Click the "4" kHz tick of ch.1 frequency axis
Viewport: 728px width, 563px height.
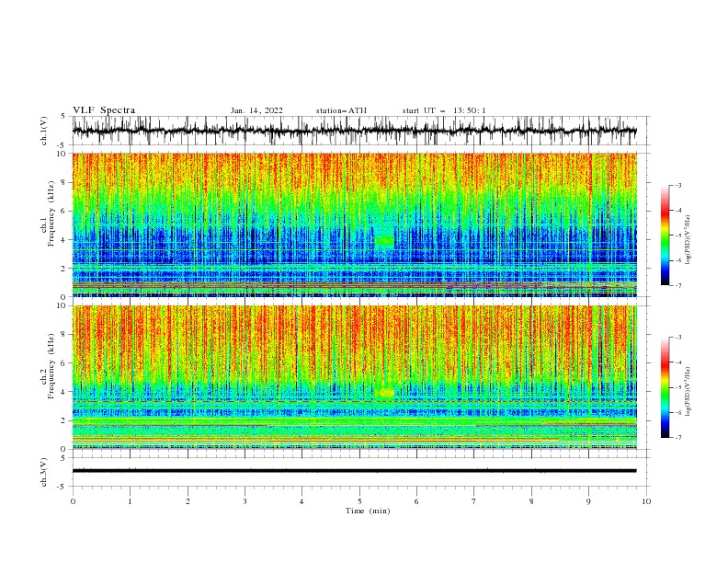pyautogui.click(x=63, y=240)
